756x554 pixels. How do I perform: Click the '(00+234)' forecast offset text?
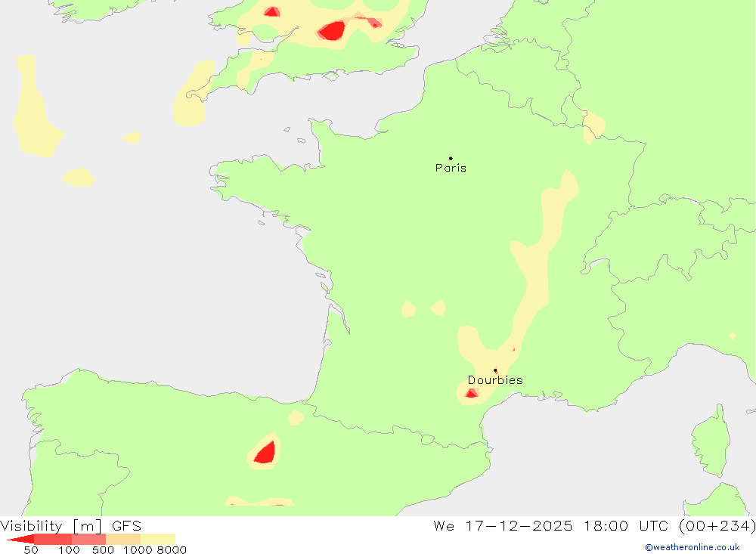point(717,525)
